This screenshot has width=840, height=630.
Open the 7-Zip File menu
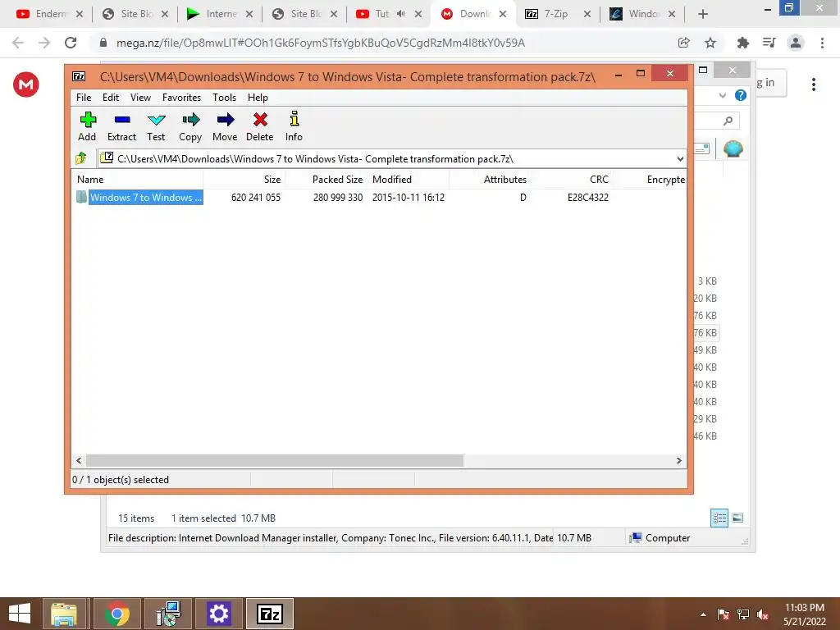coord(84,98)
